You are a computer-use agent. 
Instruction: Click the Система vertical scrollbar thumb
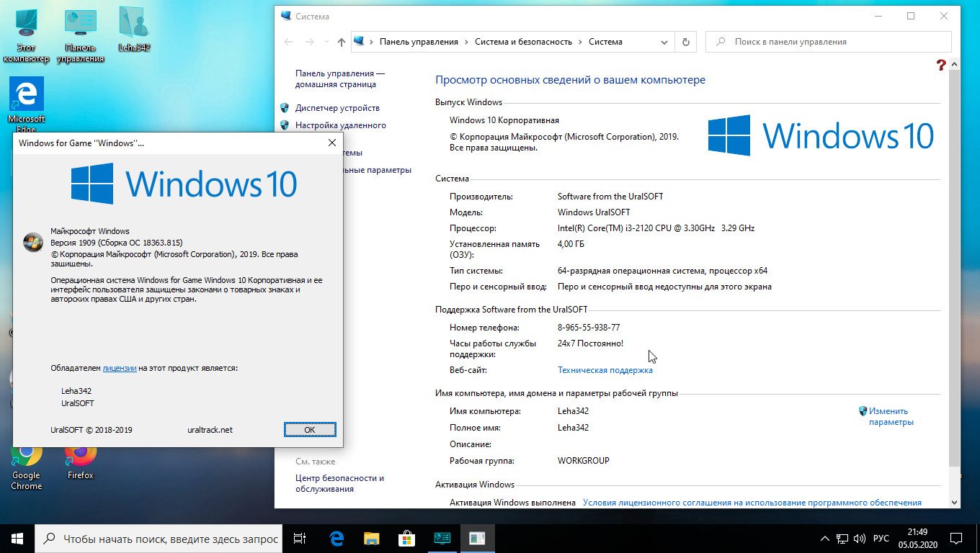click(x=955, y=266)
